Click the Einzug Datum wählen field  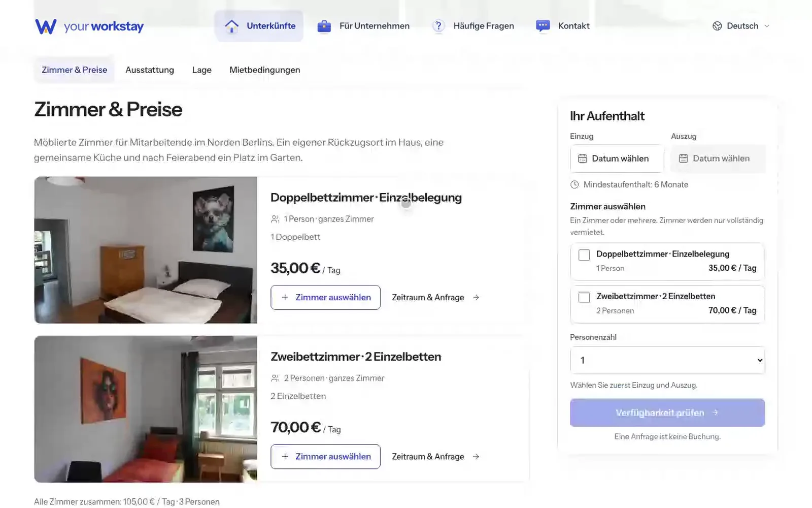pos(617,158)
